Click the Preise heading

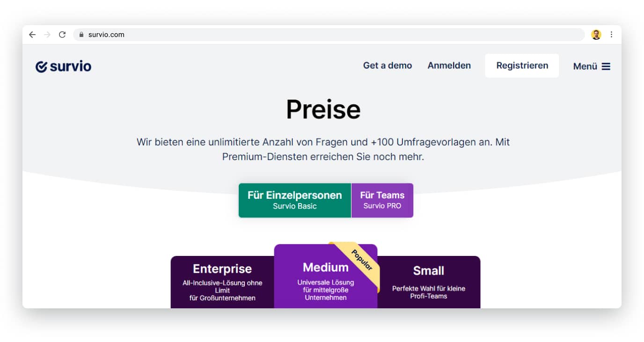323,109
